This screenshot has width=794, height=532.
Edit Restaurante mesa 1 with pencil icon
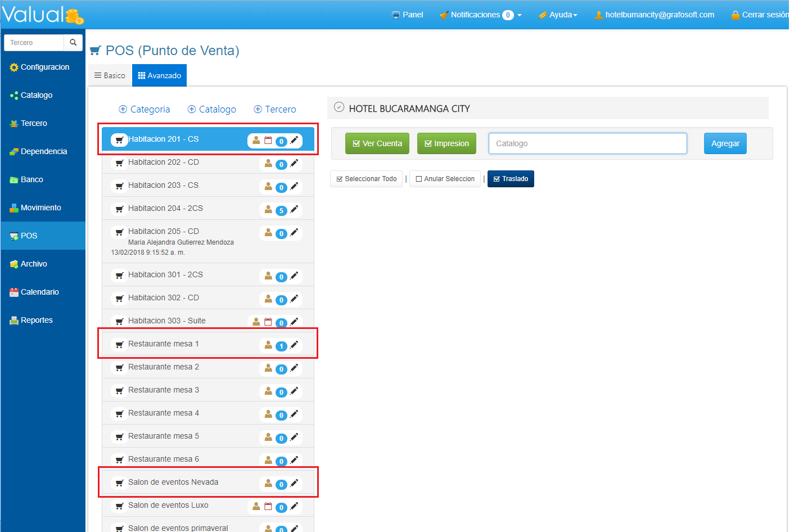[x=294, y=345]
